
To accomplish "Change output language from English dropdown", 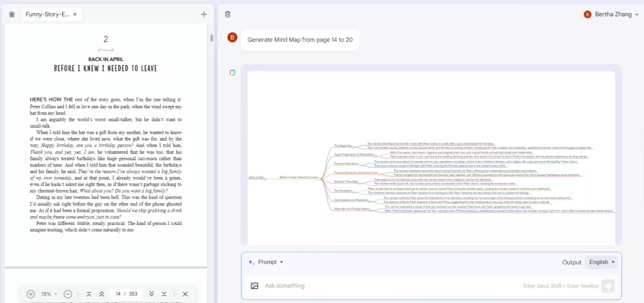I will pos(601,262).
